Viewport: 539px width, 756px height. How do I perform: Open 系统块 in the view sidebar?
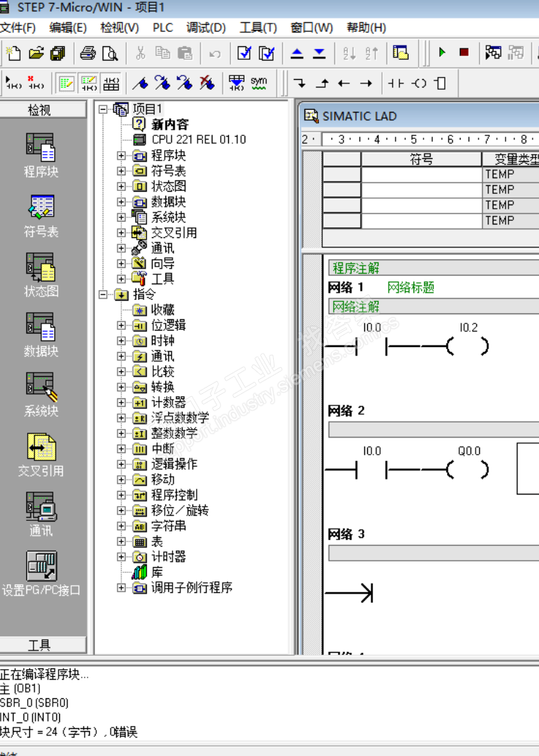pyautogui.click(x=41, y=395)
